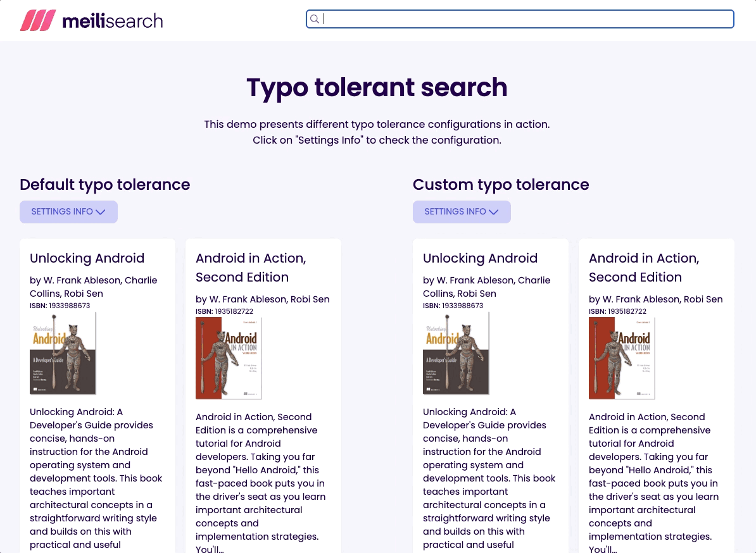Click the Custom typo tolerance heading

[x=501, y=185]
